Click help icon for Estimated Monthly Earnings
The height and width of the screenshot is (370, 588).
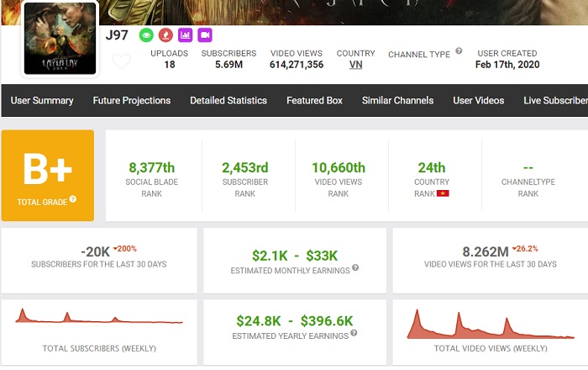click(x=355, y=268)
